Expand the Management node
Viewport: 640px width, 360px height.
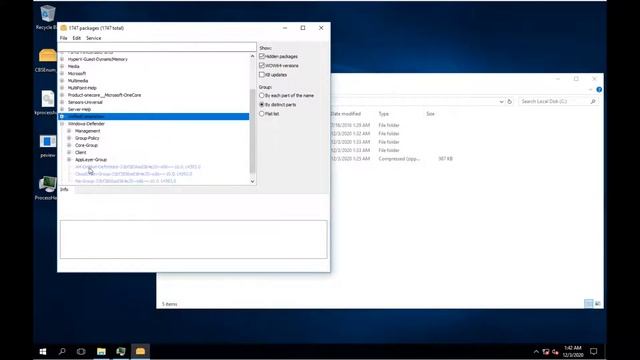point(69,131)
